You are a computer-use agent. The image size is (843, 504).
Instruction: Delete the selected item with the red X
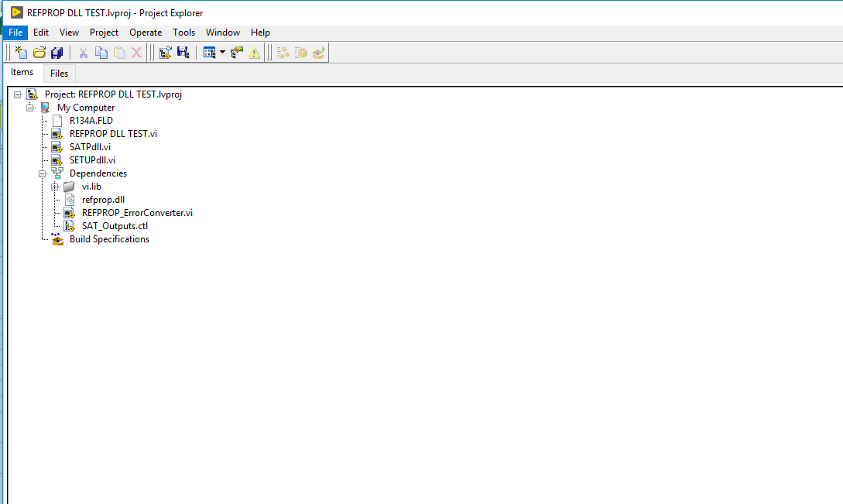137,52
